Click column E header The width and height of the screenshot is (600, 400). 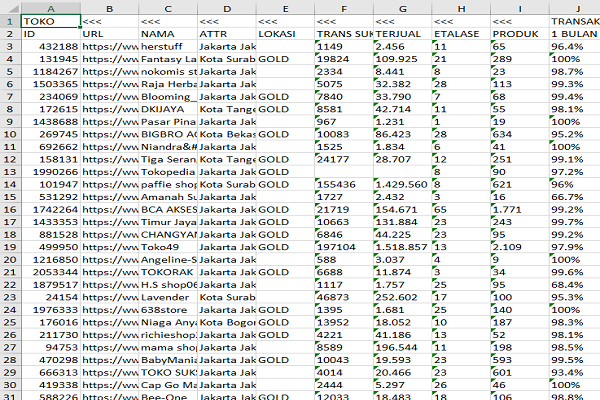pyautogui.click(x=285, y=8)
